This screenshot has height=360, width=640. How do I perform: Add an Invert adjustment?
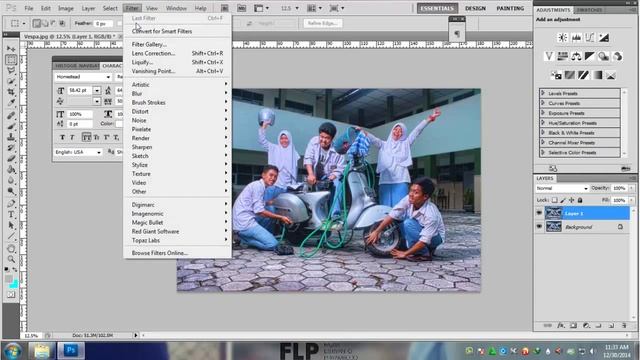pos(556,75)
